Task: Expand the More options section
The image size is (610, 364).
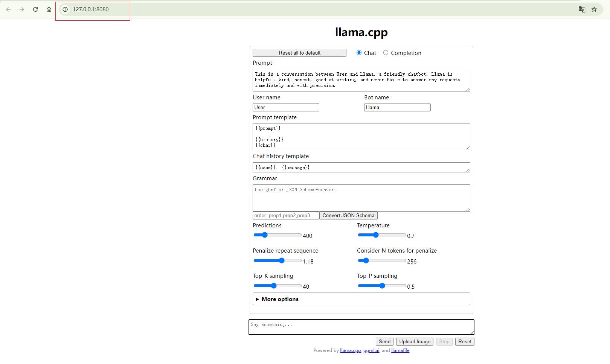Action: click(x=361, y=299)
